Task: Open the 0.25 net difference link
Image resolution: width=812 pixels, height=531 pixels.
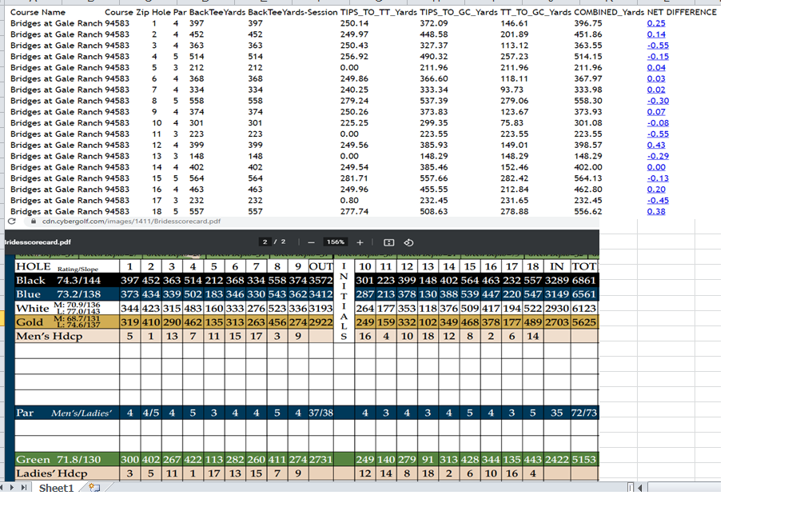Action: [x=656, y=23]
